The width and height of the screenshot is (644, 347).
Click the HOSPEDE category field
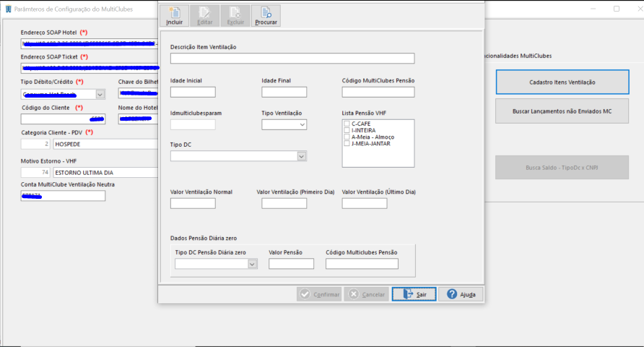[x=105, y=144]
